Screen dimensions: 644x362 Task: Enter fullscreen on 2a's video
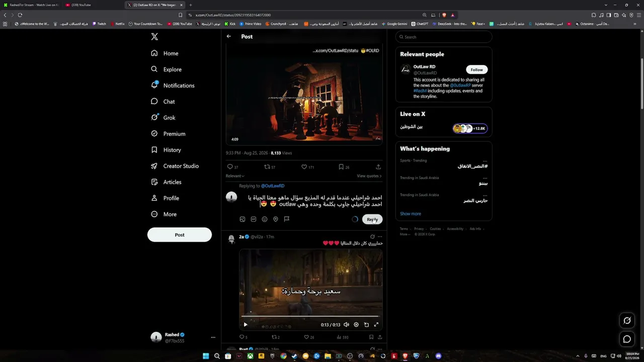[x=376, y=325]
